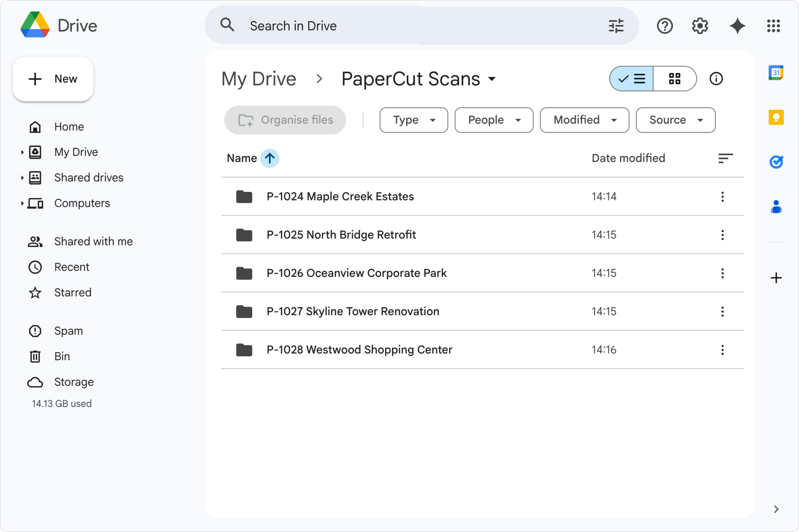Open Google Keep side panel icon
Screen dimensions: 799x532
776,117
